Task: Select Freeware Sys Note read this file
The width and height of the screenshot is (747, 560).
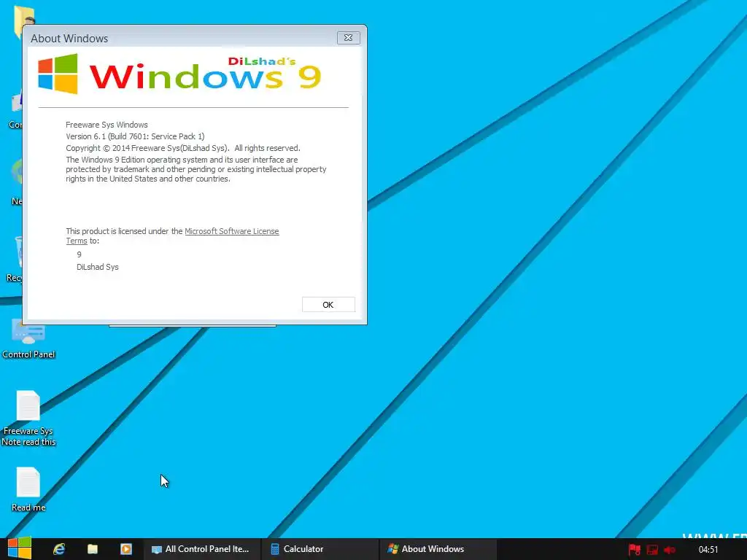Action: pos(28,418)
